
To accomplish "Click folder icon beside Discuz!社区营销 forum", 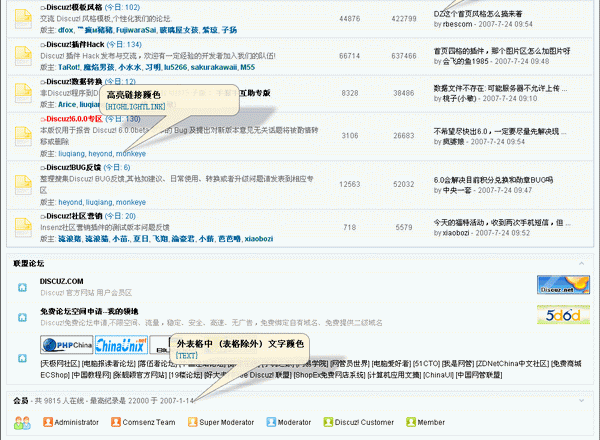I will coord(23,227).
